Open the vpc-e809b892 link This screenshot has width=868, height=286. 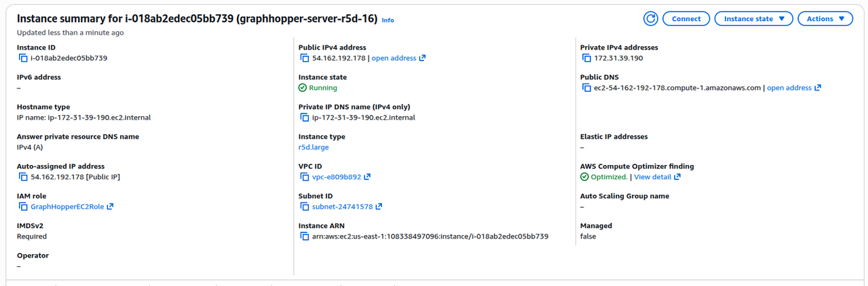pos(337,177)
